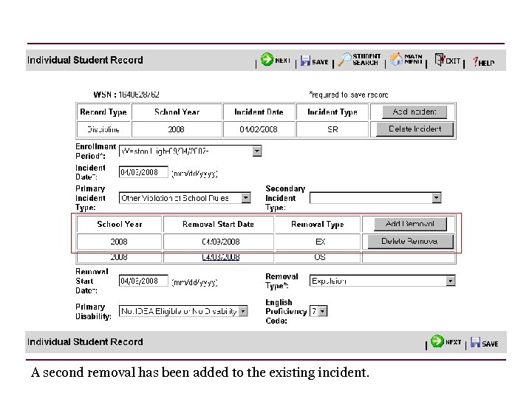Viewport: 532px width, 399px height.
Task: Click into the Incident Date input field
Action: tap(143, 172)
